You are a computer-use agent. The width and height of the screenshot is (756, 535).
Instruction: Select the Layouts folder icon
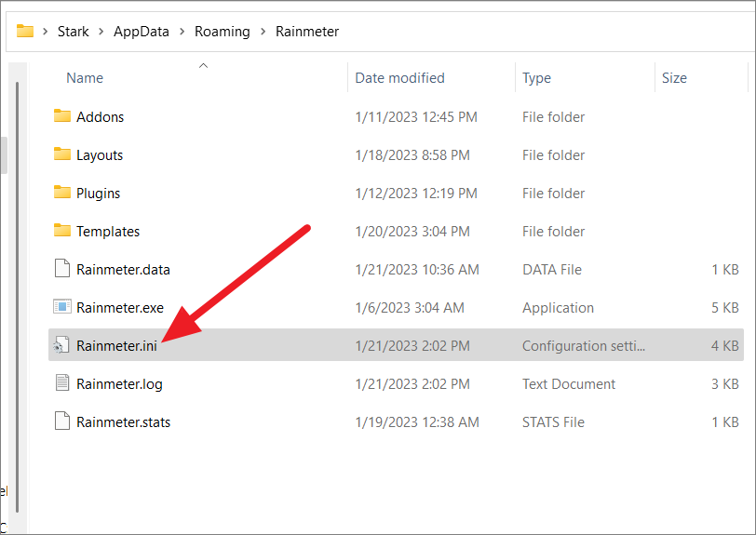click(61, 154)
